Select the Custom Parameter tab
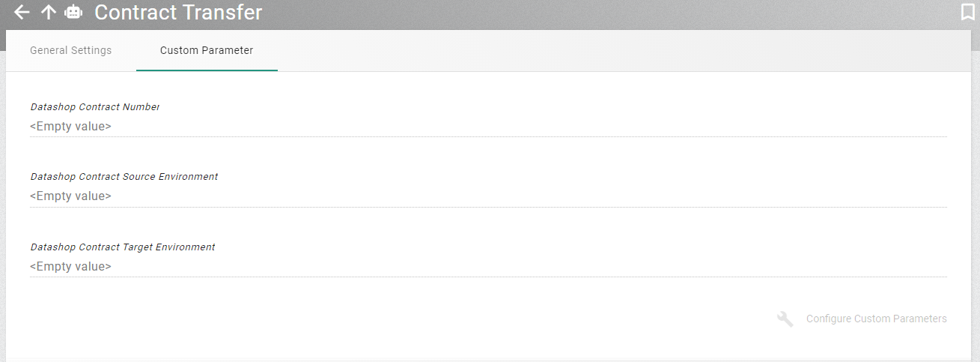 (x=207, y=51)
